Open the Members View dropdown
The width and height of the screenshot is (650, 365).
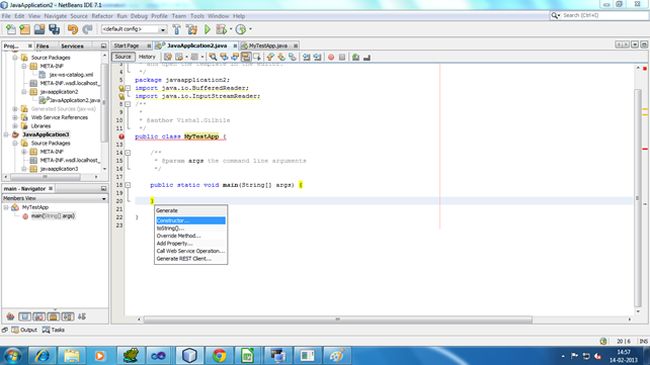54,198
